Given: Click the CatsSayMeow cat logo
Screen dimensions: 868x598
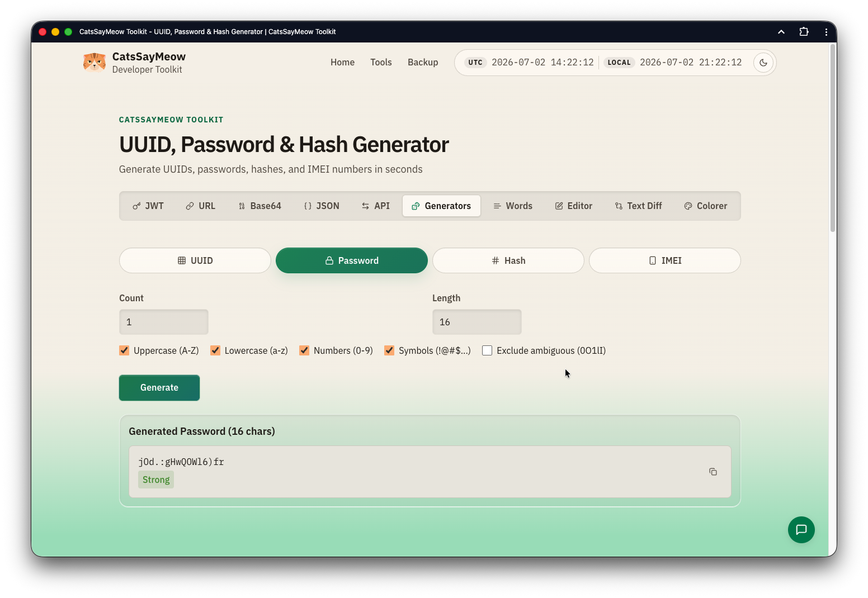Looking at the screenshot, I should click(x=94, y=62).
